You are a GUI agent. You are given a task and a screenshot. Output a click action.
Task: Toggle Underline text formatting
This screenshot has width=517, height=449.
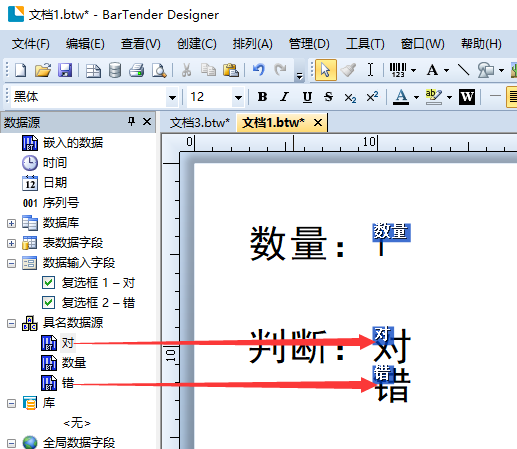pos(307,97)
